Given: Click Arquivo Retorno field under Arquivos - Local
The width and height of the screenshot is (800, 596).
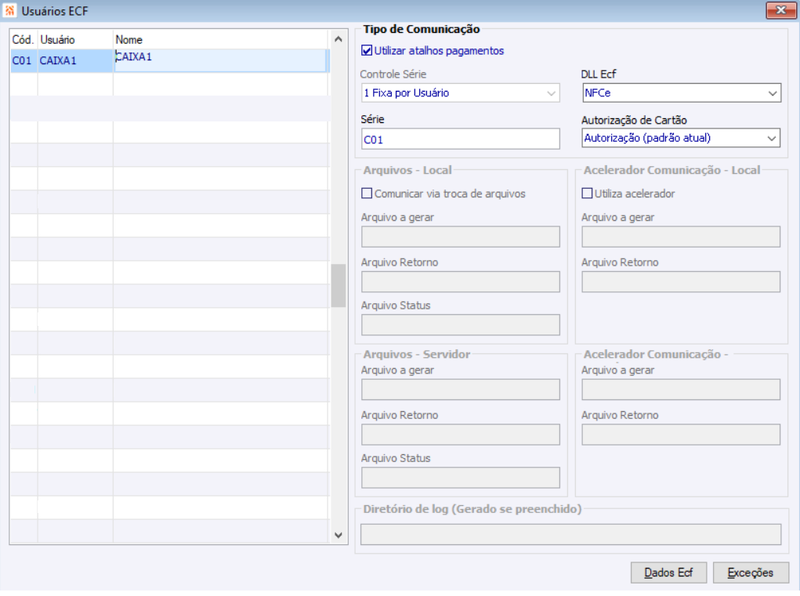Looking at the screenshot, I should click(460, 282).
